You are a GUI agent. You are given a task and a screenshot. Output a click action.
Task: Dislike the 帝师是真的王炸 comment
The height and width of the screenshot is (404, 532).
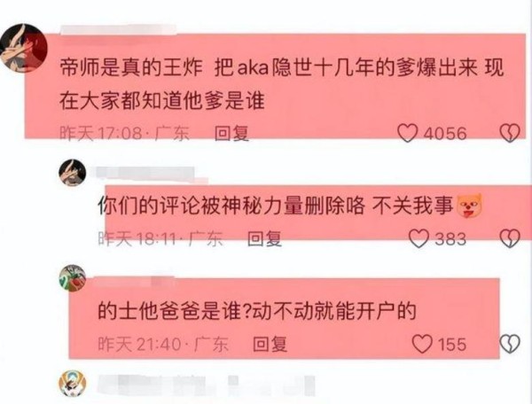(x=510, y=133)
